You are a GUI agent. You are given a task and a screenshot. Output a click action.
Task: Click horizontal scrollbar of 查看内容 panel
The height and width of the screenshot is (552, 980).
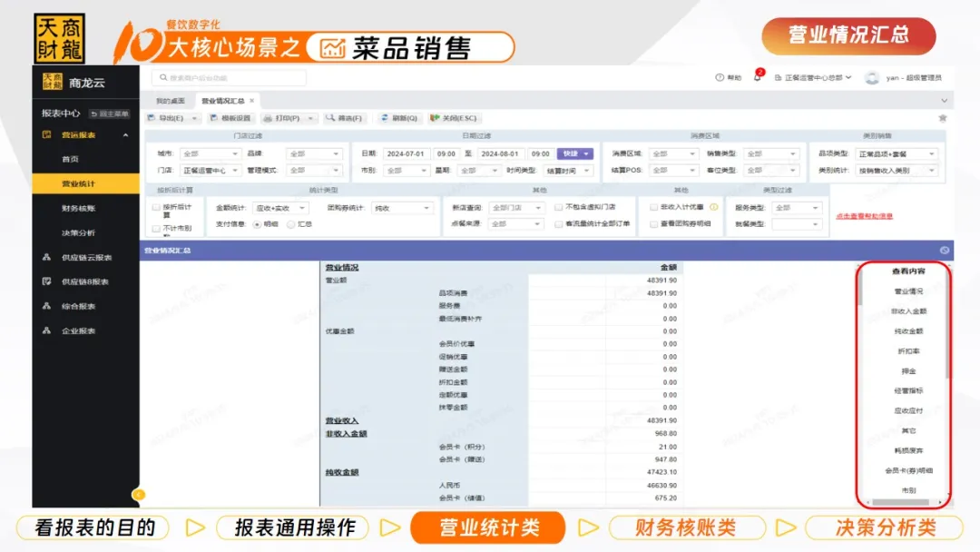[900, 502]
